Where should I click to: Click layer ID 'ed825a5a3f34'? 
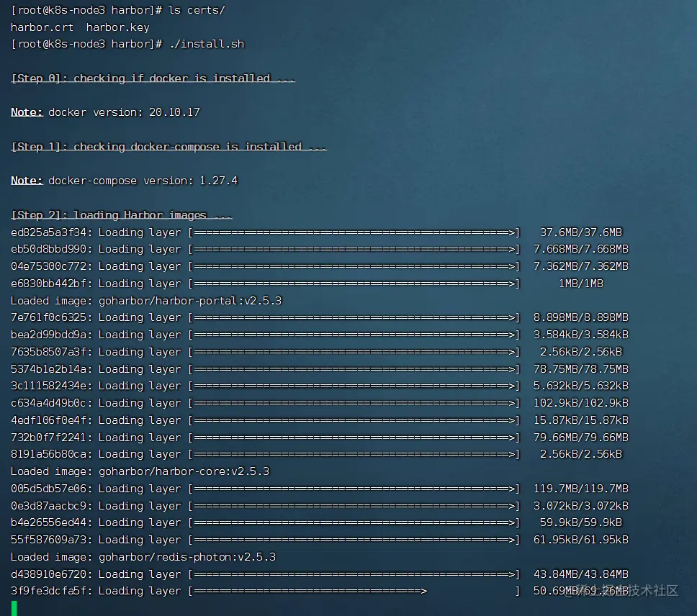click(x=48, y=232)
